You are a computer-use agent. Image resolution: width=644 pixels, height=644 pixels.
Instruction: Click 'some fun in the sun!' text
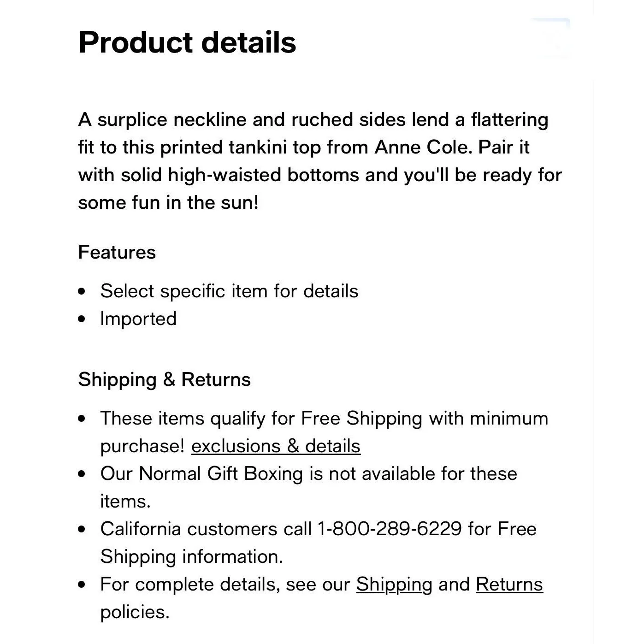pos(168,203)
